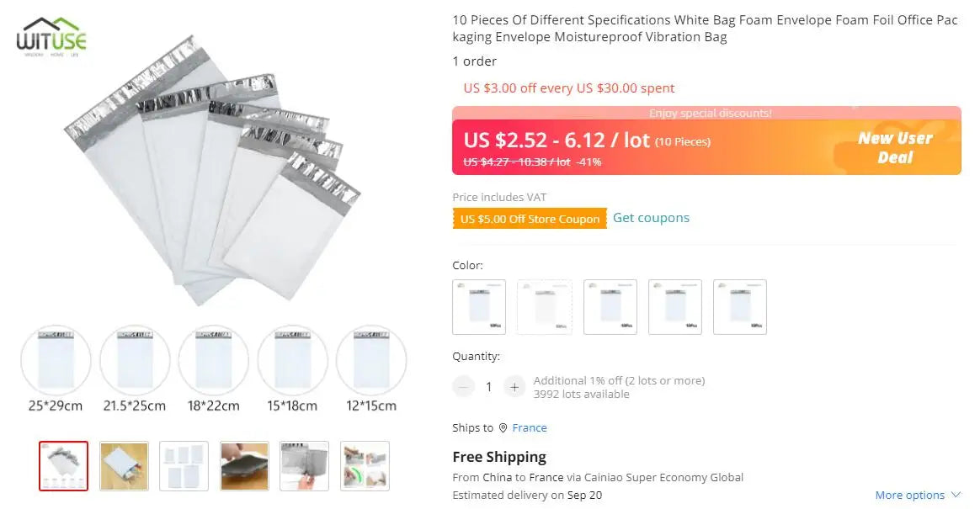Open the More options shipping link
This screenshot has height=509, width=980.
coord(909,495)
